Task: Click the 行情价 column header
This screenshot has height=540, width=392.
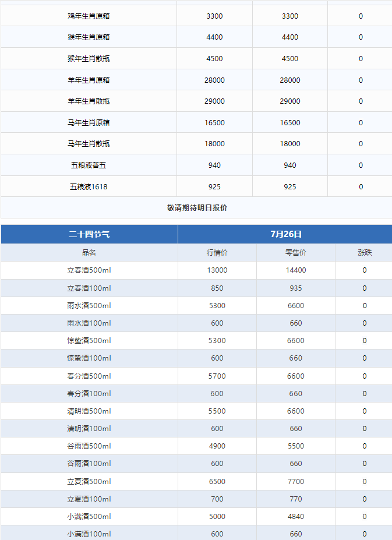Action: click(217, 252)
